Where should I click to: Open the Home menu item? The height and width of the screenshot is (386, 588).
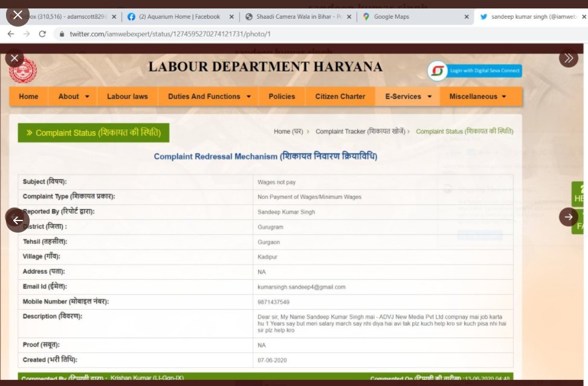point(28,96)
